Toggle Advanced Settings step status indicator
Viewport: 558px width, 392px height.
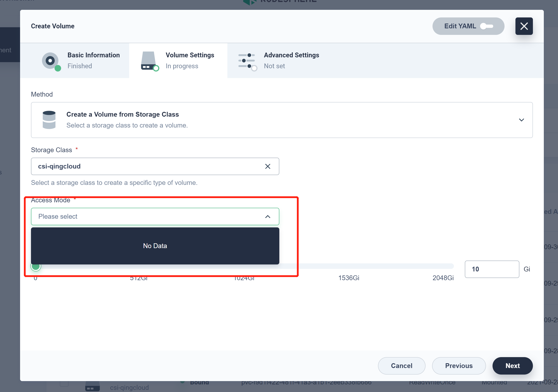point(254,68)
